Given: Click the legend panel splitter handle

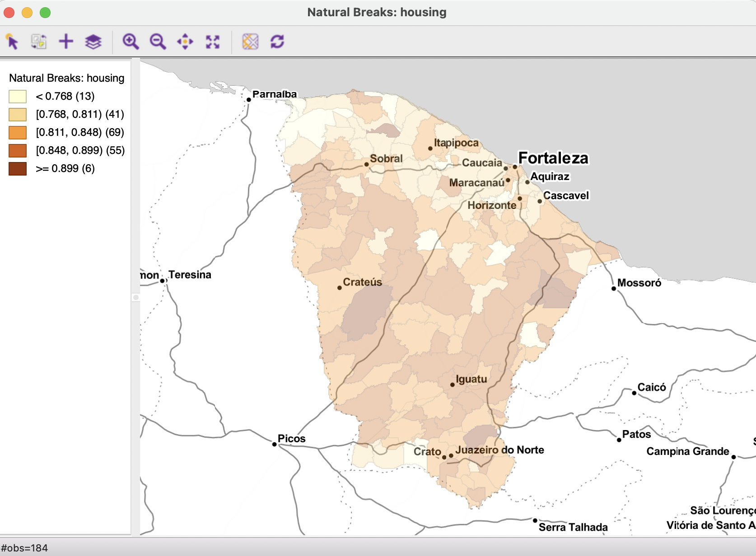Looking at the screenshot, I should point(135,297).
